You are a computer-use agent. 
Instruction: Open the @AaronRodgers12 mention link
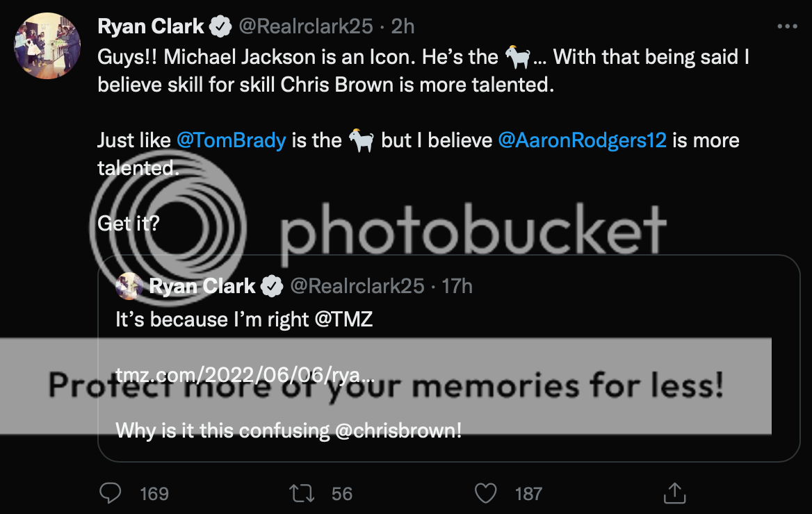point(583,140)
